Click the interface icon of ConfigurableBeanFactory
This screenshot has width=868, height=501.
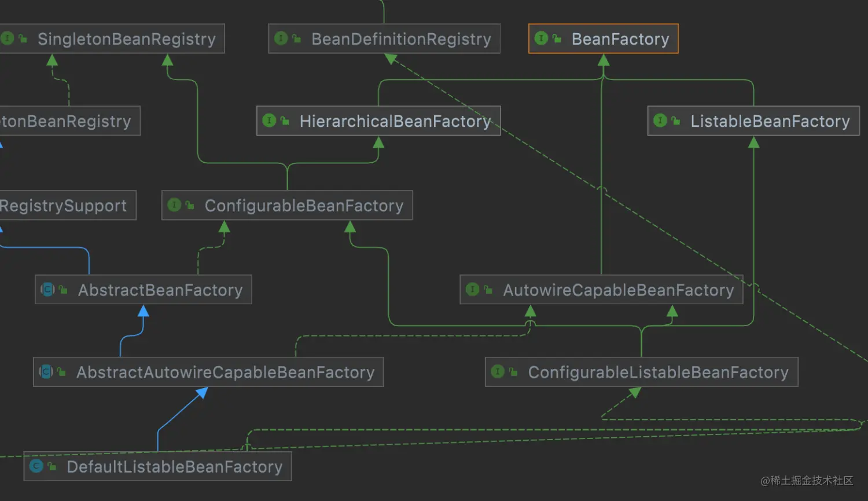click(x=174, y=205)
